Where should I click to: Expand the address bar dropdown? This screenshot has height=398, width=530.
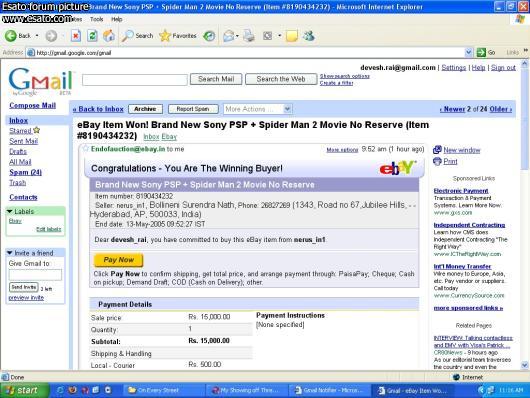(x=468, y=52)
